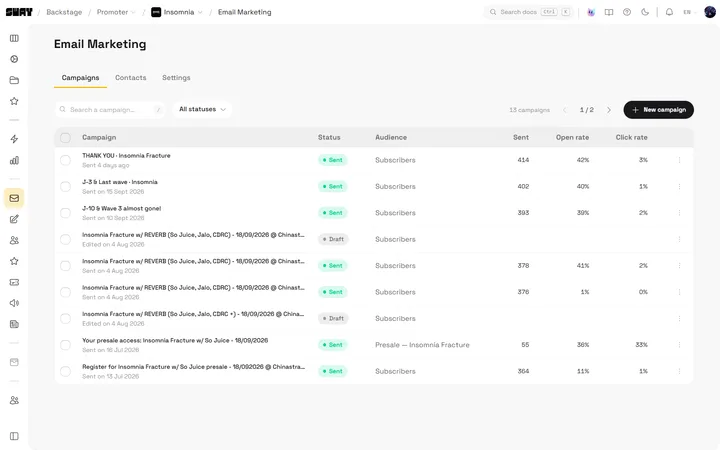Toggle the select-all checkbox in table header

65,137
